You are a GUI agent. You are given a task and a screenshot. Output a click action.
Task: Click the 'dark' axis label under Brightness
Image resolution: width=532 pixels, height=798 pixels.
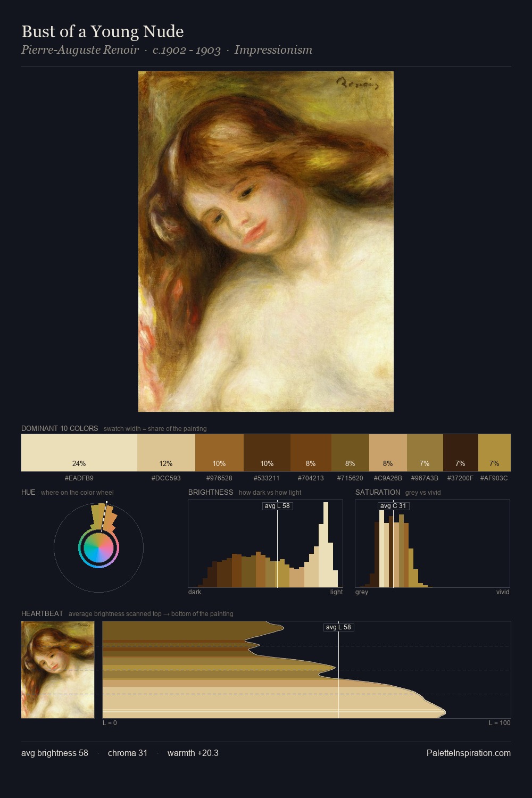point(195,592)
